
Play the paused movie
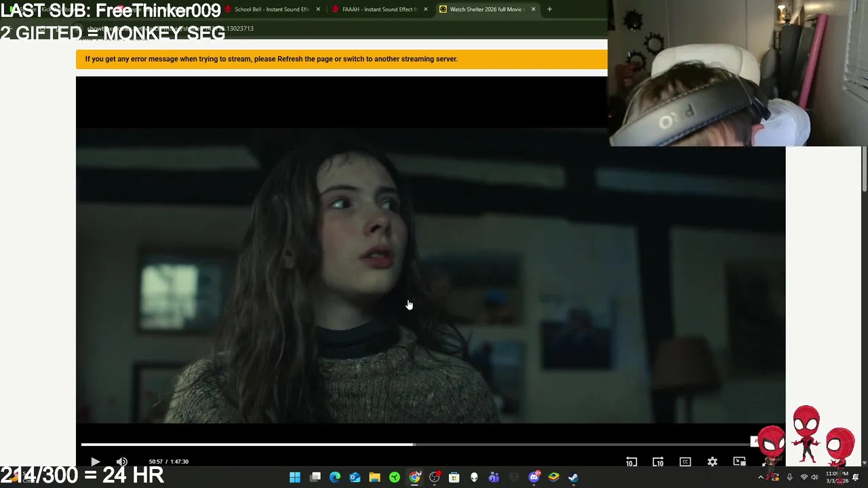pyautogui.click(x=95, y=462)
